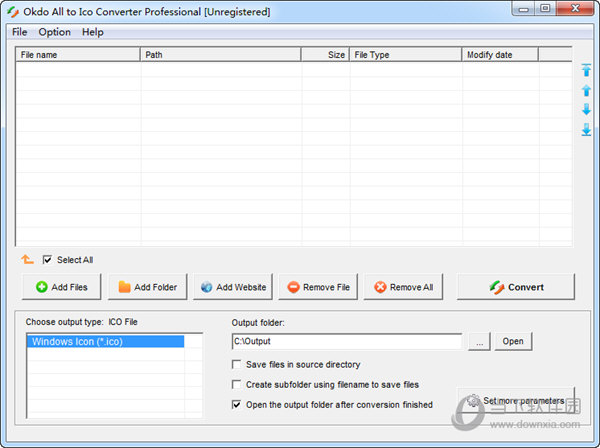Sort by the Modify date column header
This screenshot has height=448, width=600.
pyautogui.click(x=500, y=55)
